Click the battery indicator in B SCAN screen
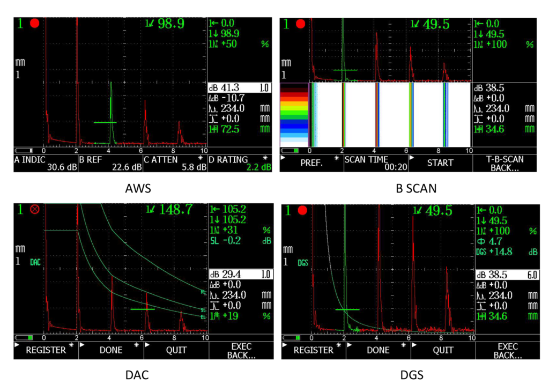 pyautogui.click(x=291, y=151)
